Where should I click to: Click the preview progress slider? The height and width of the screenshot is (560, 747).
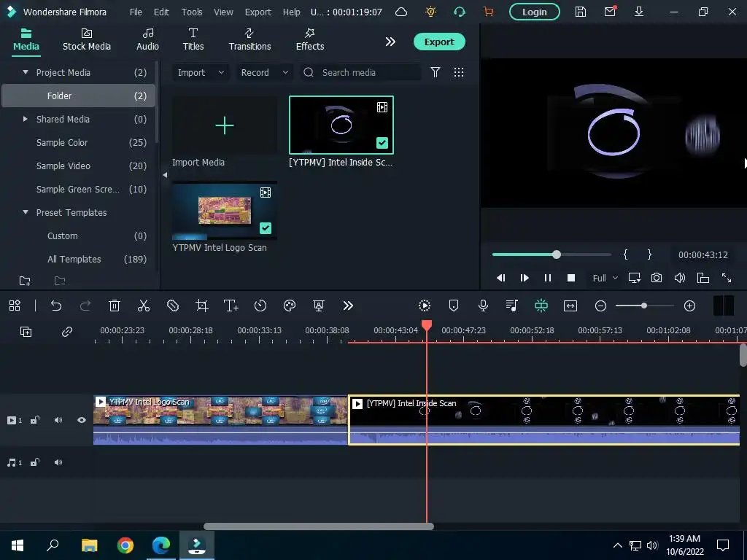click(551, 254)
